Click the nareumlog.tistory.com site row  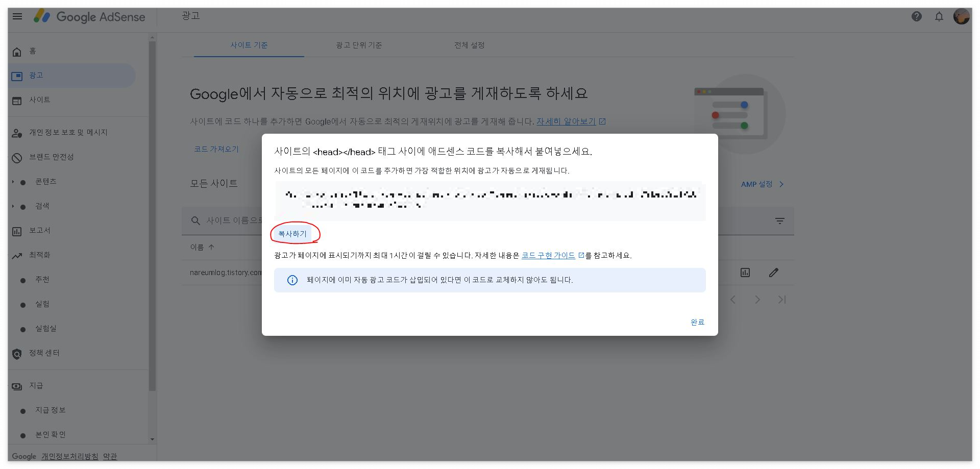(226, 273)
